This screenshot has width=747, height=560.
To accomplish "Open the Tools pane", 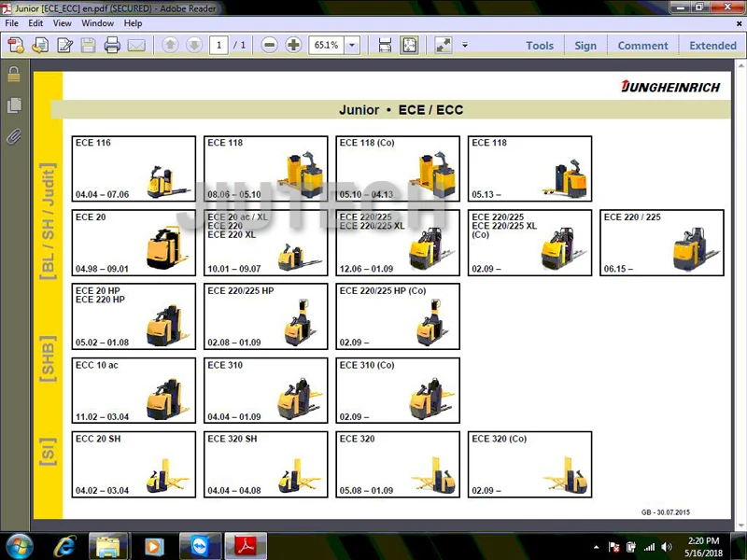I will [x=540, y=46].
